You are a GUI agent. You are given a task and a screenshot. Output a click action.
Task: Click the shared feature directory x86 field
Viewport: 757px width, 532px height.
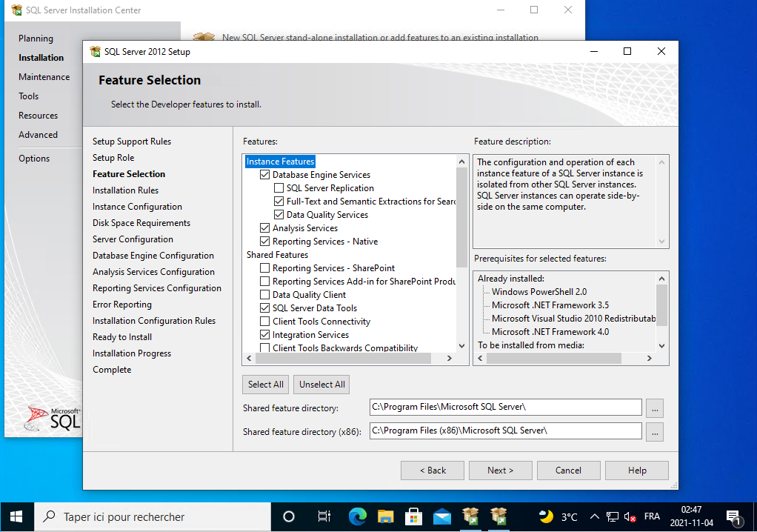505,430
